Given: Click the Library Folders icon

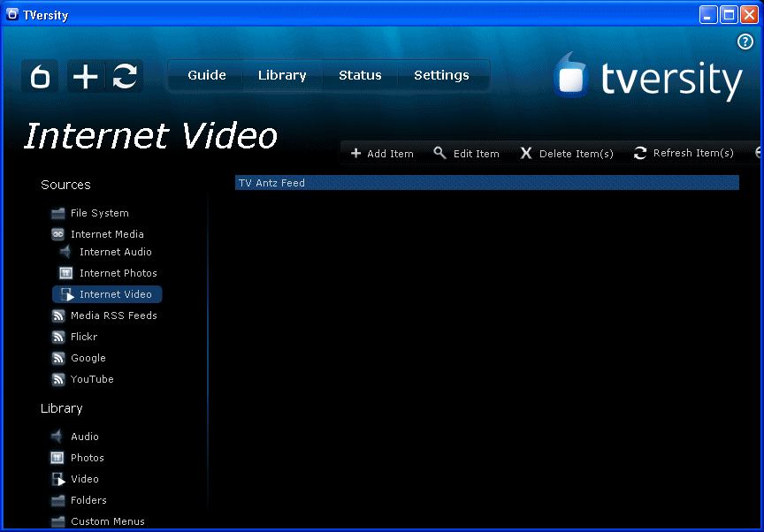Looking at the screenshot, I should [x=58, y=500].
